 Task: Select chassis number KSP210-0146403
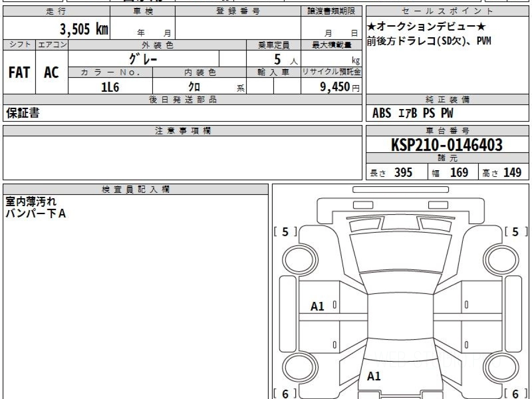(447, 145)
